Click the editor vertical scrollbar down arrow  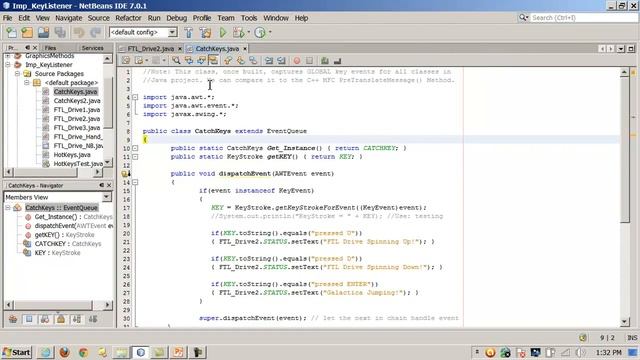[624, 322]
